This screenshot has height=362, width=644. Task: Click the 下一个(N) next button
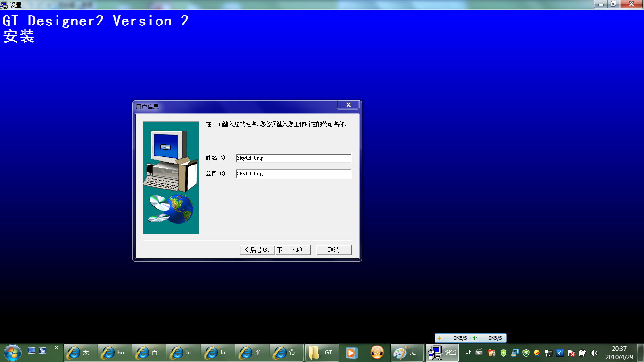293,250
